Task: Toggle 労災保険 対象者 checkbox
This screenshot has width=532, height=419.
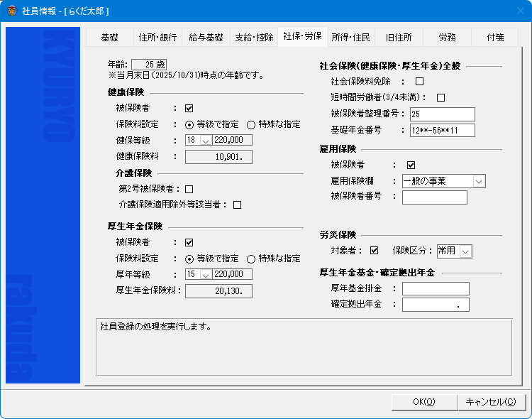Action: click(x=374, y=251)
